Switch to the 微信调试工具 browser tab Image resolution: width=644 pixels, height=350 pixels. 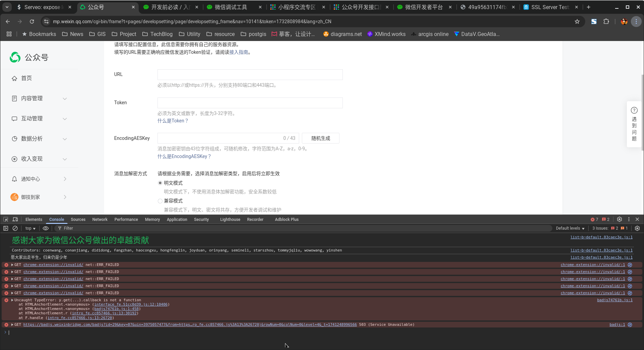click(x=231, y=7)
